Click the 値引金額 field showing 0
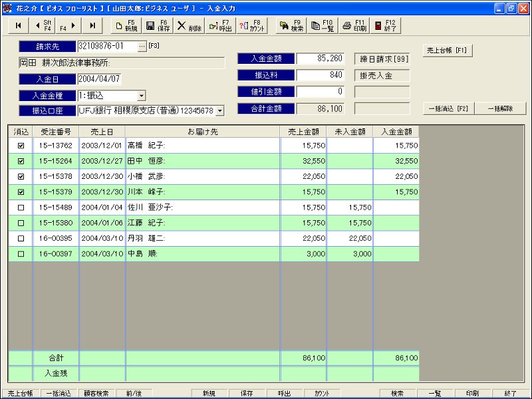 [321, 92]
